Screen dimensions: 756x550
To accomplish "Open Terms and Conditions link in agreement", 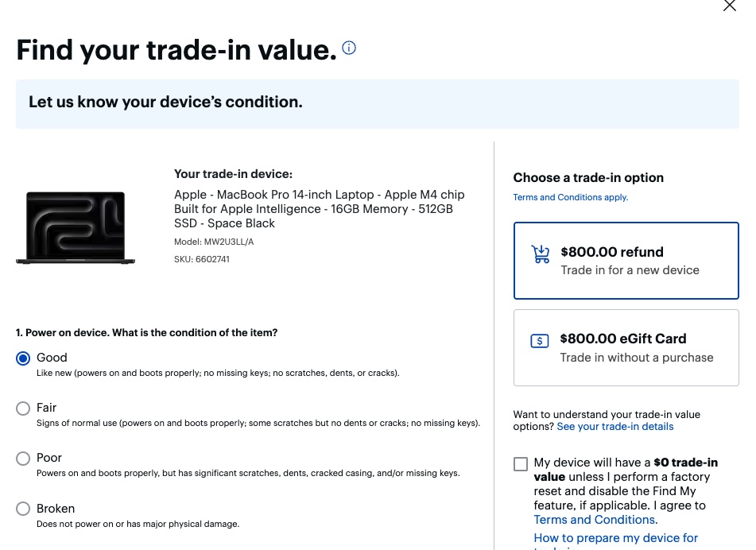I will (x=595, y=520).
